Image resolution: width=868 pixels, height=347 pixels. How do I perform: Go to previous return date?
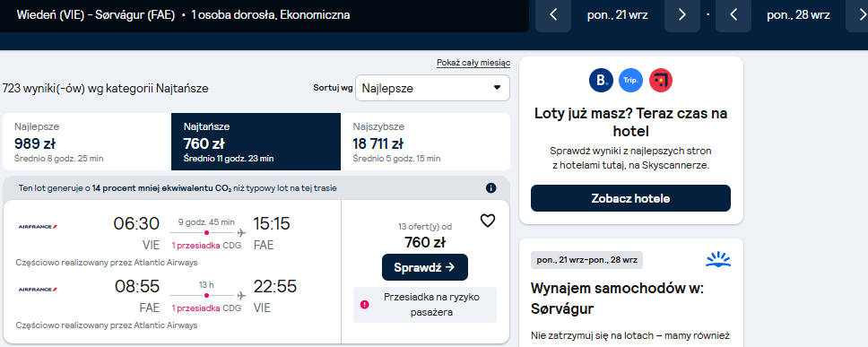click(x=733, y=15)
